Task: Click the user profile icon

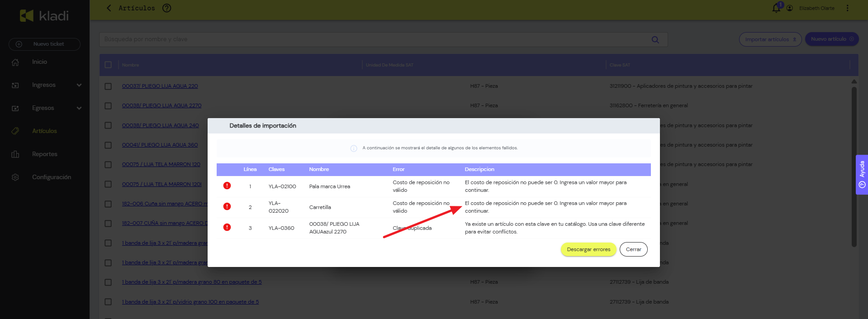Action: click(790, 8)
